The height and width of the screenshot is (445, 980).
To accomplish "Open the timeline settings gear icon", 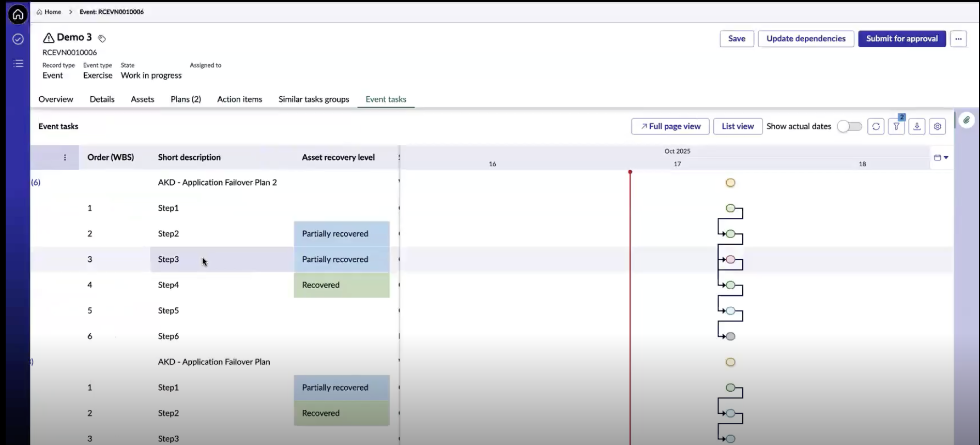I will click(938, 126).
